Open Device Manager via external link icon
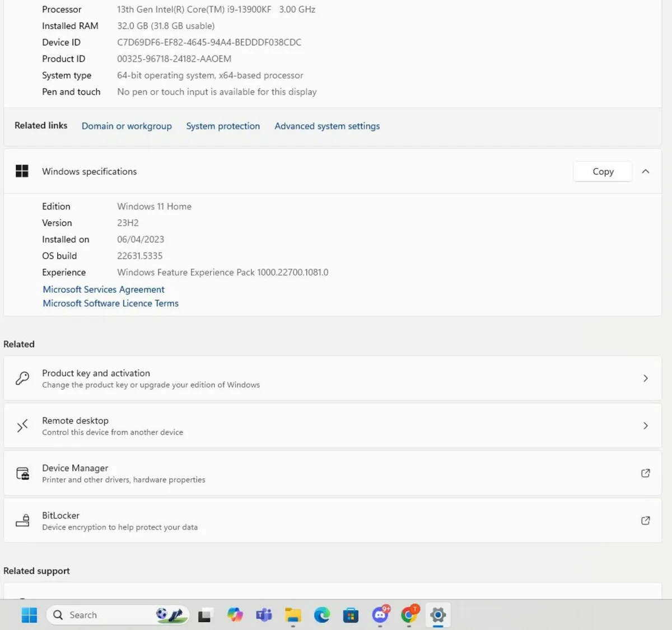 [645, 473]
